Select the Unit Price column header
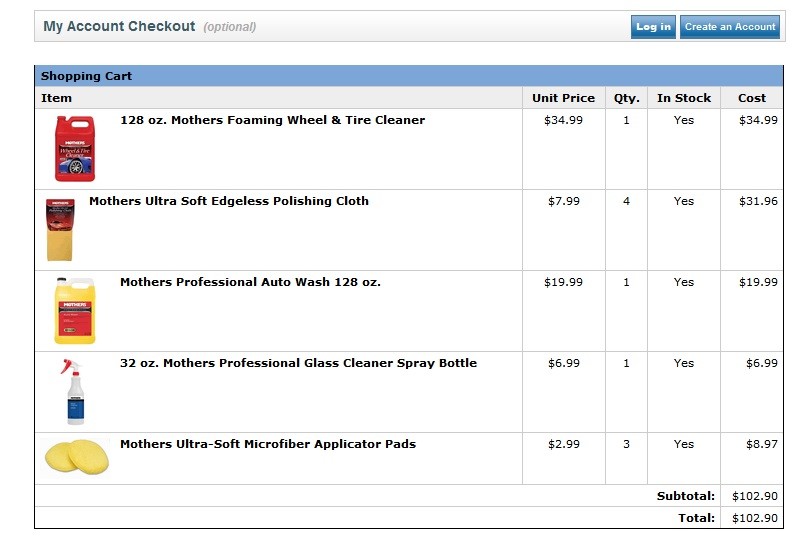 pyautogui.click(x=563, y=98)
